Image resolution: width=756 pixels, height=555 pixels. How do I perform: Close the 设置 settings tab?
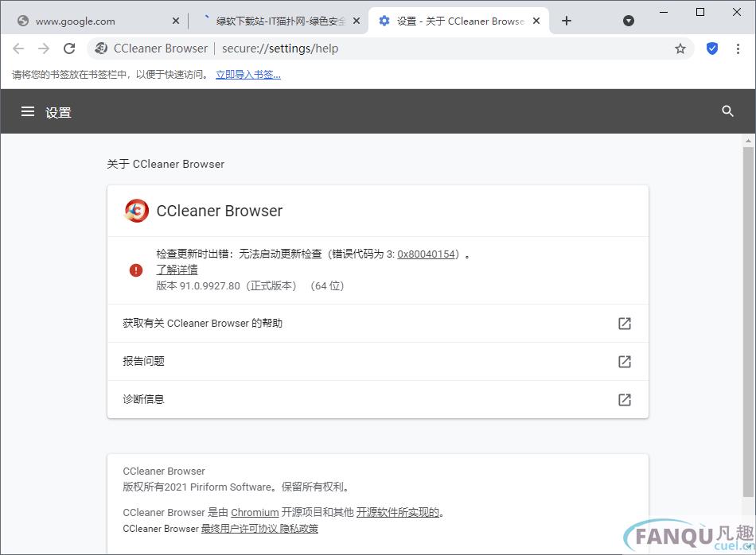point(536,21)
